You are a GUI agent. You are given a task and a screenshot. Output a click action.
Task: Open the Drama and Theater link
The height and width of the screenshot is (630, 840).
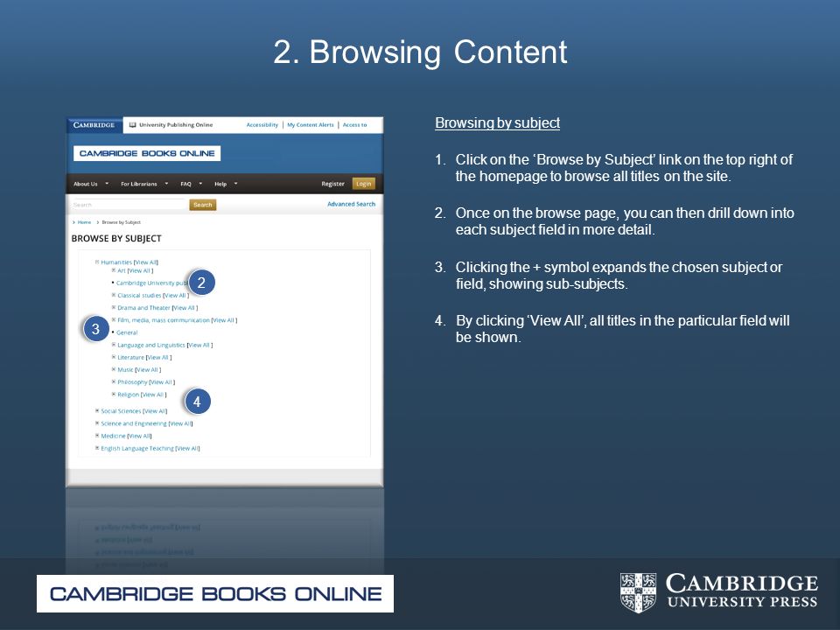[x=144, y=307]
